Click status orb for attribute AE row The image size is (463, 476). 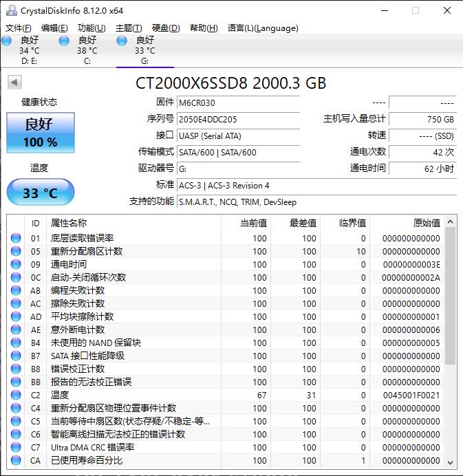[16, 329]
